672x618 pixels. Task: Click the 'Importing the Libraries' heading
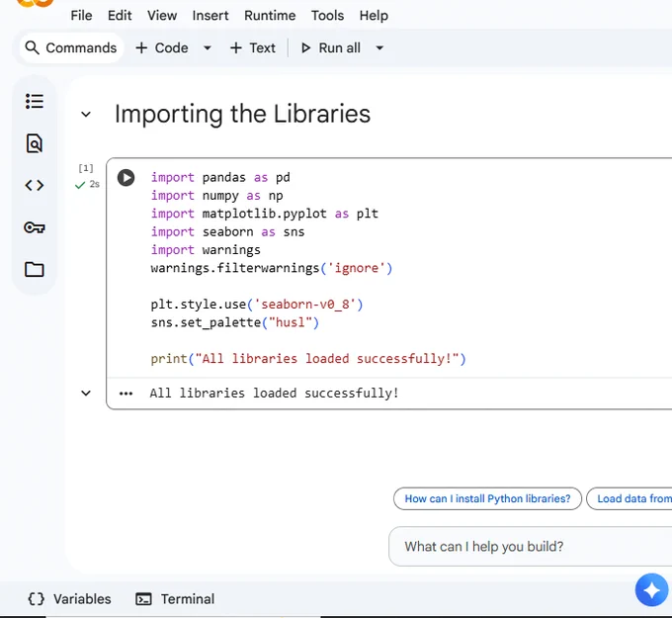click(242, 114)
